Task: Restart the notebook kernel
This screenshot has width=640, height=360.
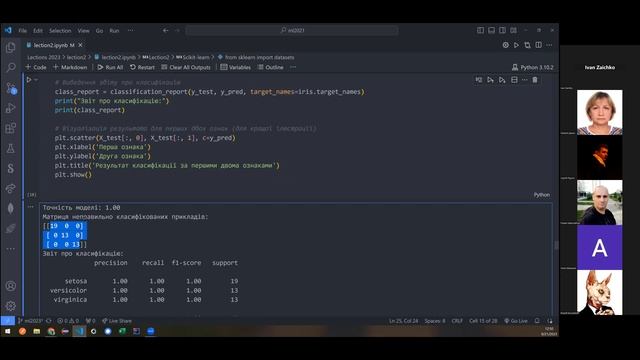Action: (142, 67)
